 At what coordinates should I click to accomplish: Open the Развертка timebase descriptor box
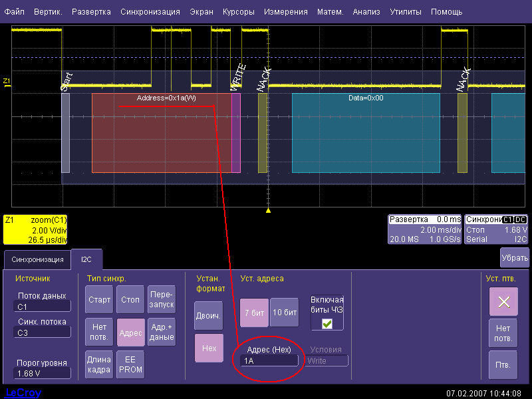click(x=425, y=229)
